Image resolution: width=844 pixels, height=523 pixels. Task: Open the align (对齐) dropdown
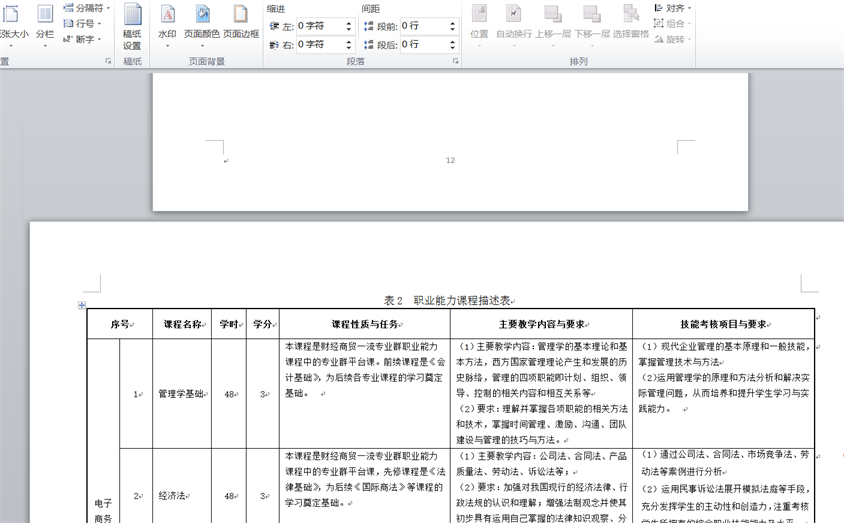click(673, 8)
